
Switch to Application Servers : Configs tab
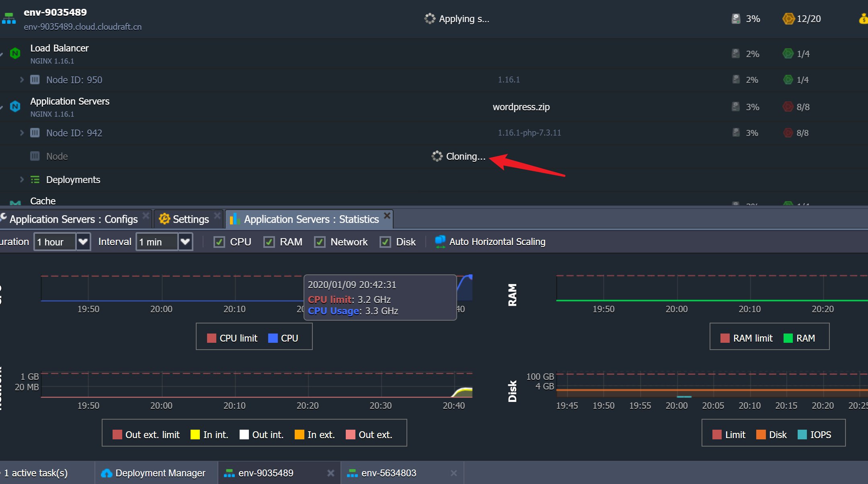point(73,219)
